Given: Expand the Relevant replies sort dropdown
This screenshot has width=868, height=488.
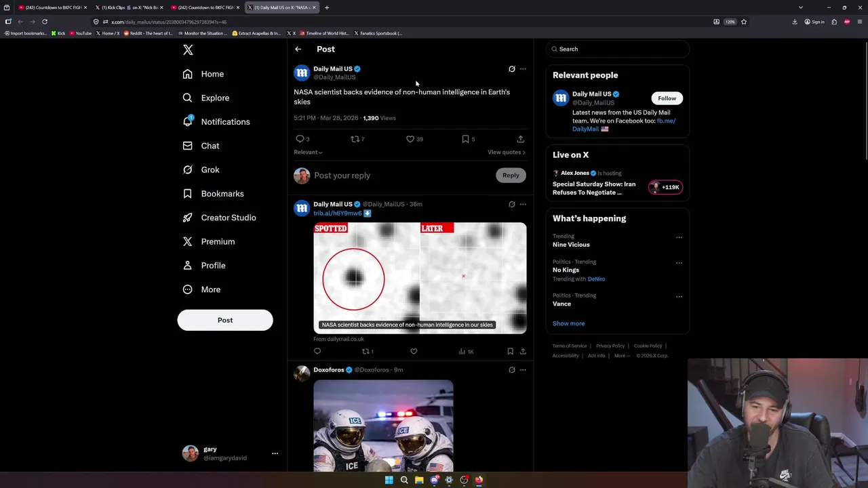Looking at the screenshot, I should (308, 152).
